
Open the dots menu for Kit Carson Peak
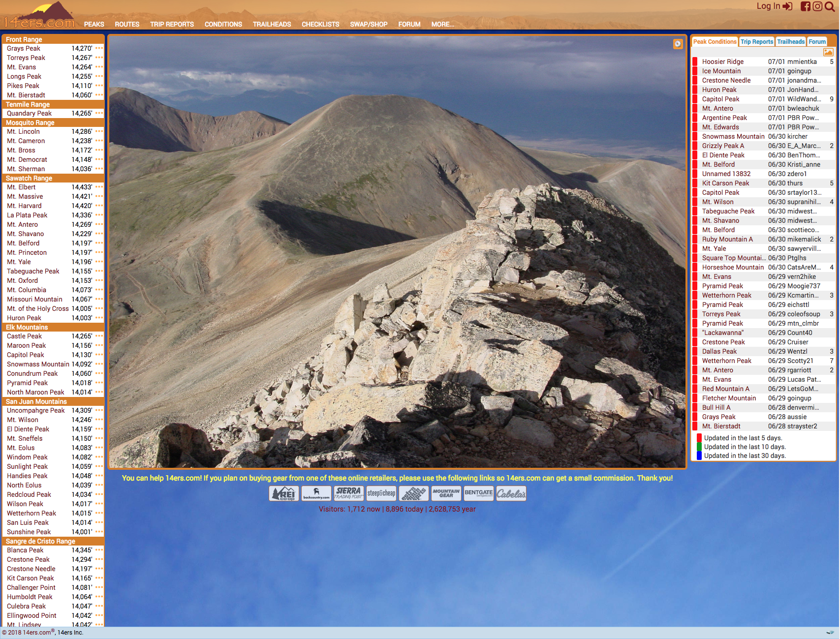tap(99, 578)
